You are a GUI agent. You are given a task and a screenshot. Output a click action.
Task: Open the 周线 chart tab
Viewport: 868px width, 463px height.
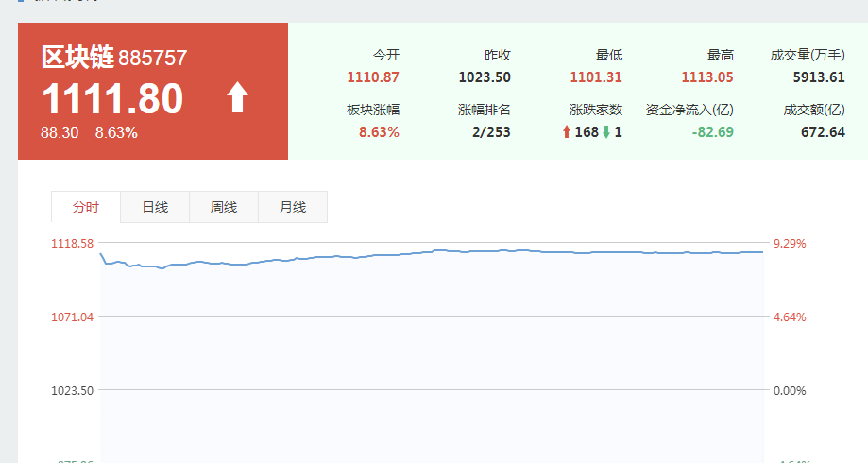coord(224,207)
